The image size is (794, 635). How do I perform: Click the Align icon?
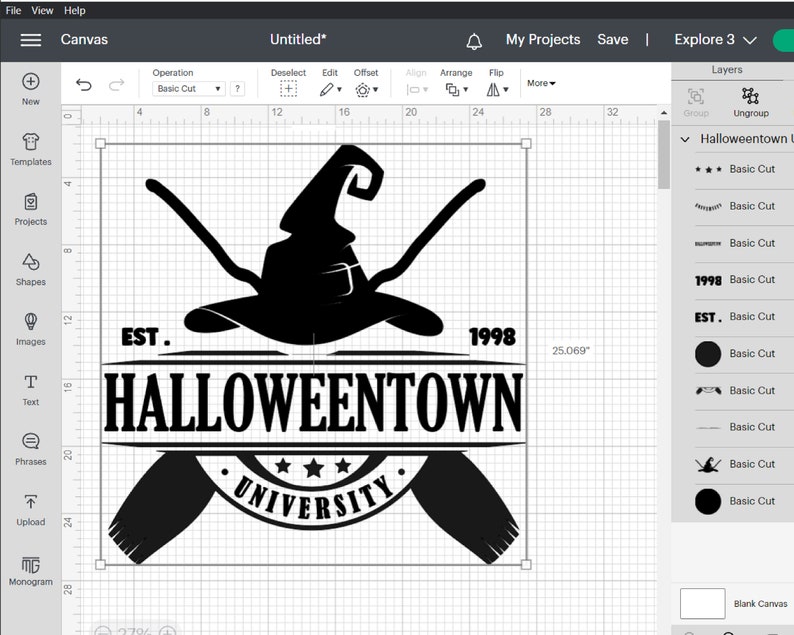(x=414, y=90)
